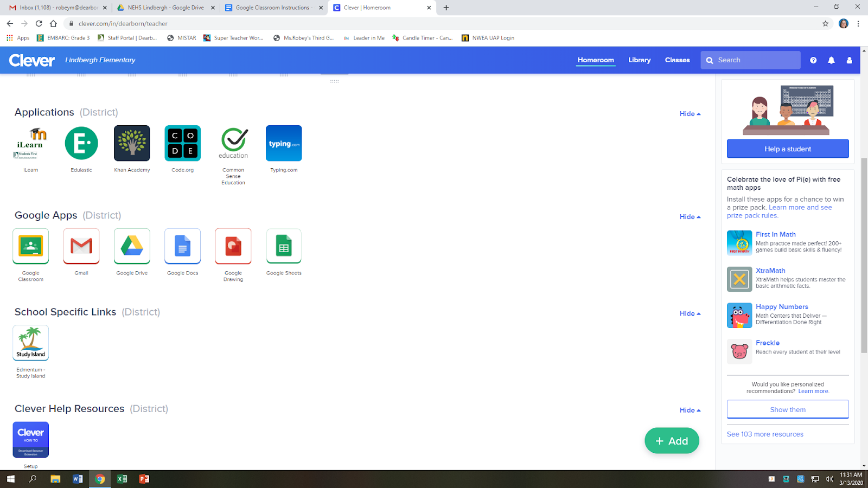Image resolution: width=868 pixels, height=488 pixels.
Task: Open the XtraMath title link
Action: click(x=770, y=271)
